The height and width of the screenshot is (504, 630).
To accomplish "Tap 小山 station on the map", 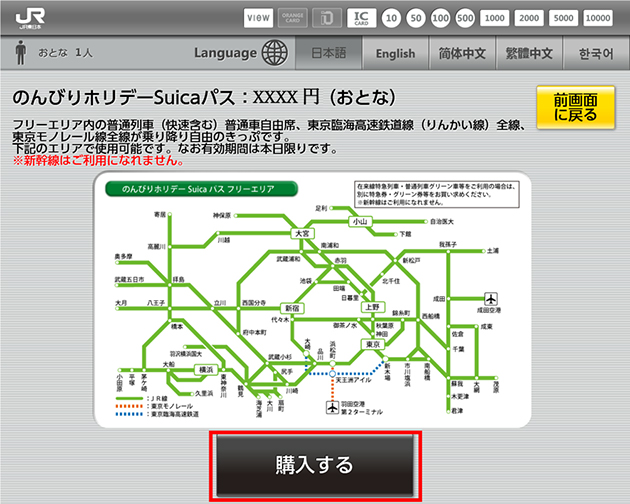I will pyautogui.click(x=360, y=221).
